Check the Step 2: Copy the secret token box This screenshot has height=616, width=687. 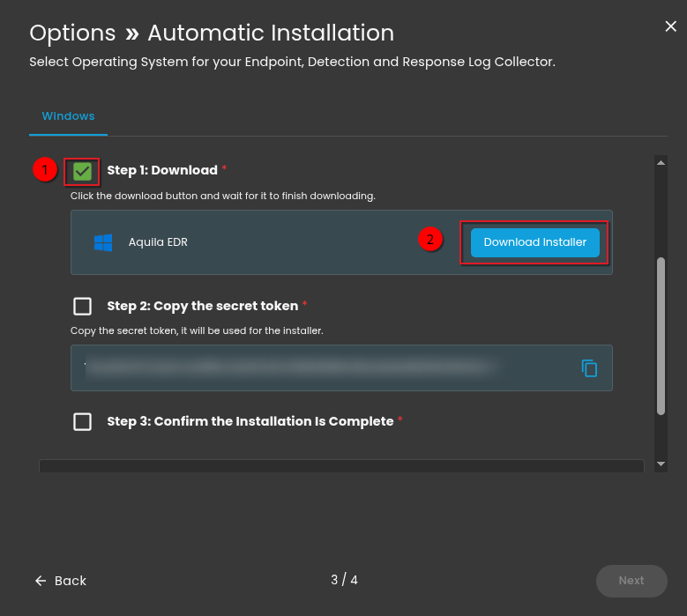82,306
